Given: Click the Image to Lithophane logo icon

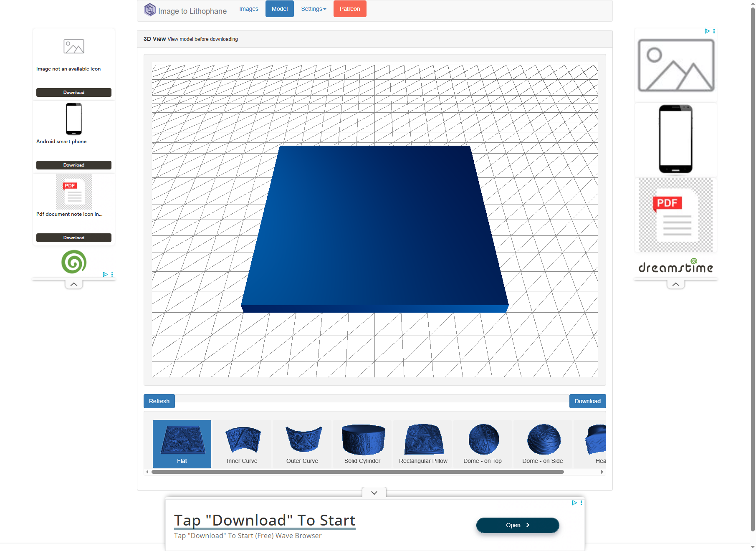Looking at the screenshot, I should tap(149, 9).
